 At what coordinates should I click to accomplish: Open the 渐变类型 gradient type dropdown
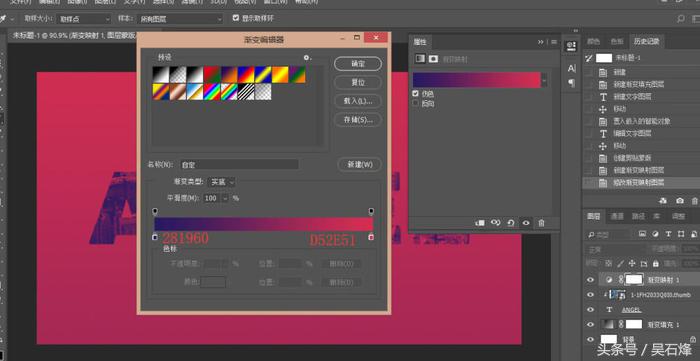[222, 182]
